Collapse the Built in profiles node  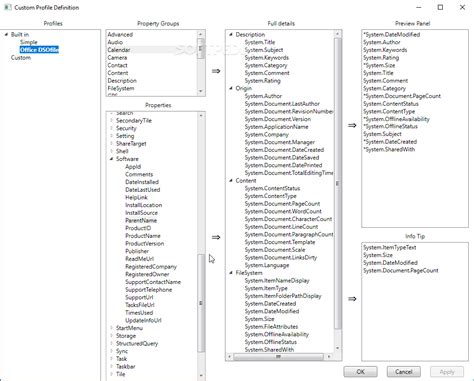click(x=6, y=34)
